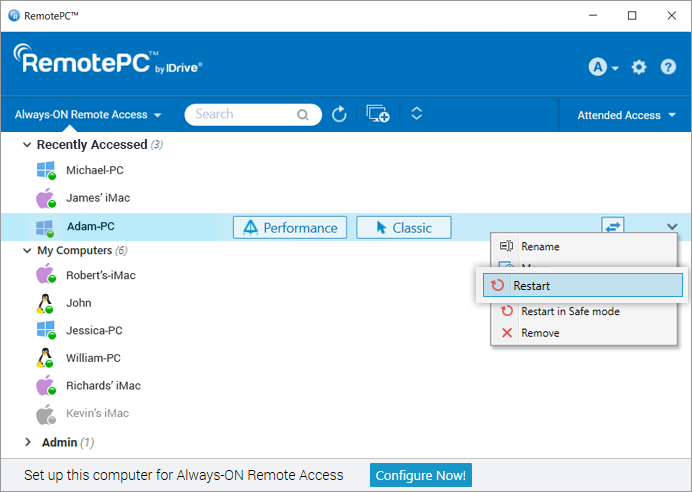
Task: Click the Apple icon beside James' iMac
Action: click(x=46, y=198)
